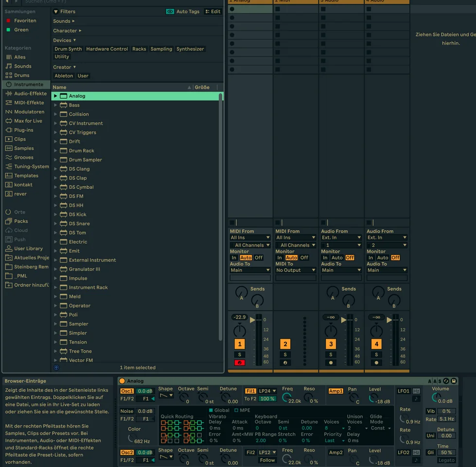Toggle the Auto Tags eye button
Image resolution: width=476 pixels, height=467 pixels.
tap(170, 11)
